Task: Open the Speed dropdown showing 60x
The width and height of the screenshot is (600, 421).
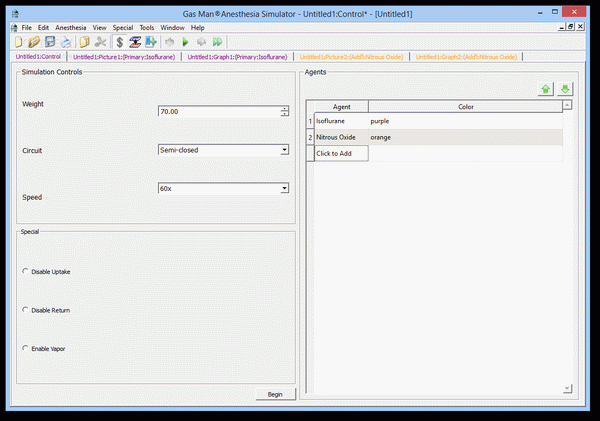Action: click(284, 188)
